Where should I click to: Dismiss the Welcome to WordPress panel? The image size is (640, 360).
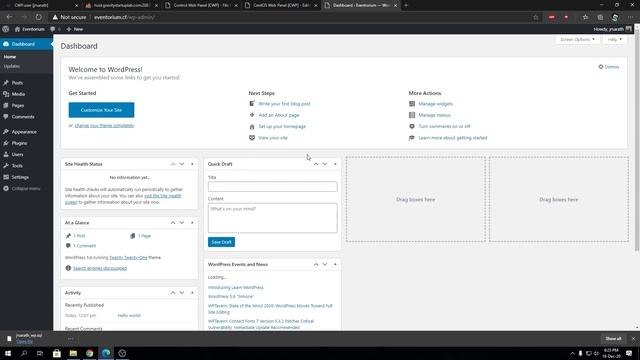coord(609,67)
